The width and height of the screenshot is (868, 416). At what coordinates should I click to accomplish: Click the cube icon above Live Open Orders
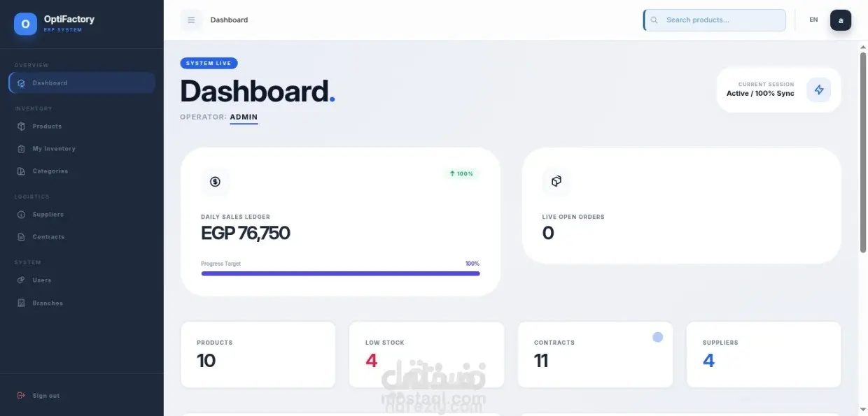(556, 182)
